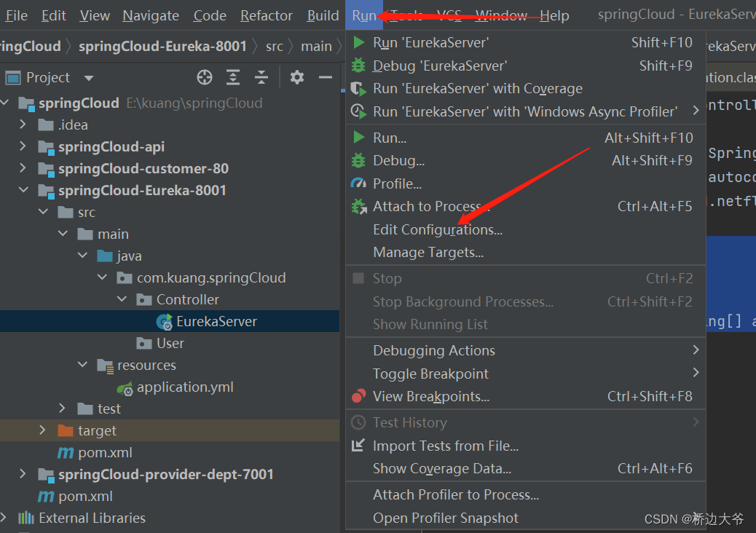Open submenu arrow for Windows Async Profiler run
The width and height of the screenshot is (756, 533).
point(696,111)
